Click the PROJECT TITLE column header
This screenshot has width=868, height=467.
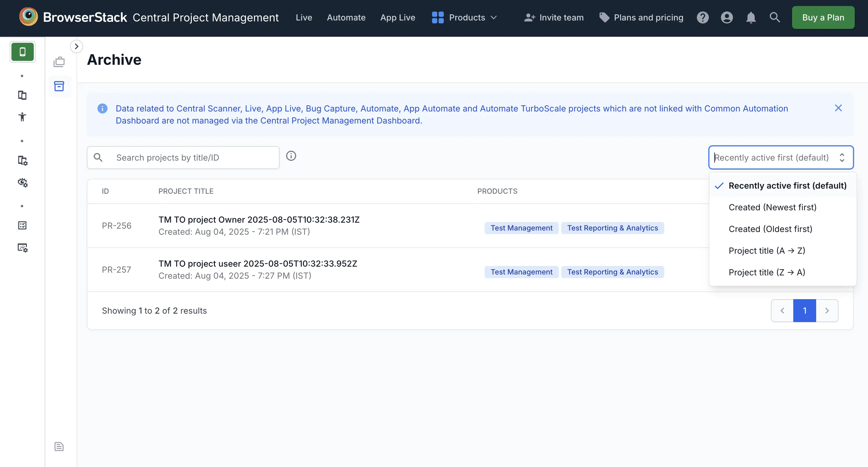click(x=186, y=191)
